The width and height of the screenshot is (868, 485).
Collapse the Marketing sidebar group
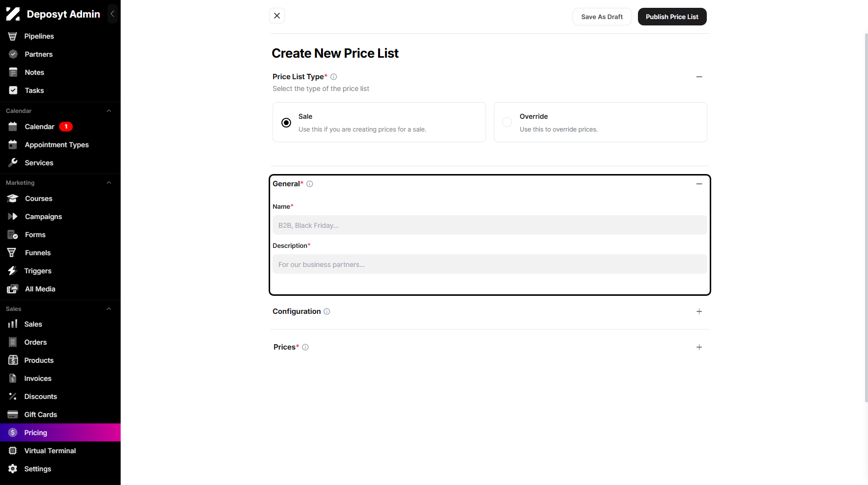(x=109, y=183)
